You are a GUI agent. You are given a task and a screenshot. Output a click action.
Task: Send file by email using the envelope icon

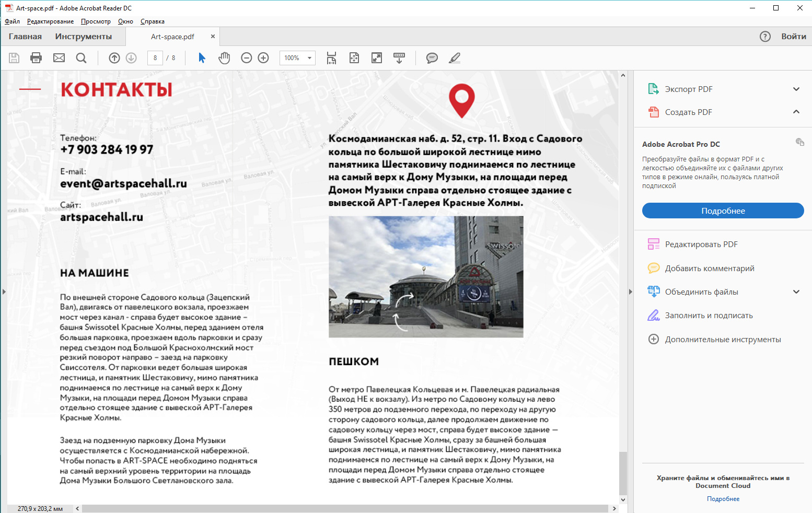click(59, 58)
